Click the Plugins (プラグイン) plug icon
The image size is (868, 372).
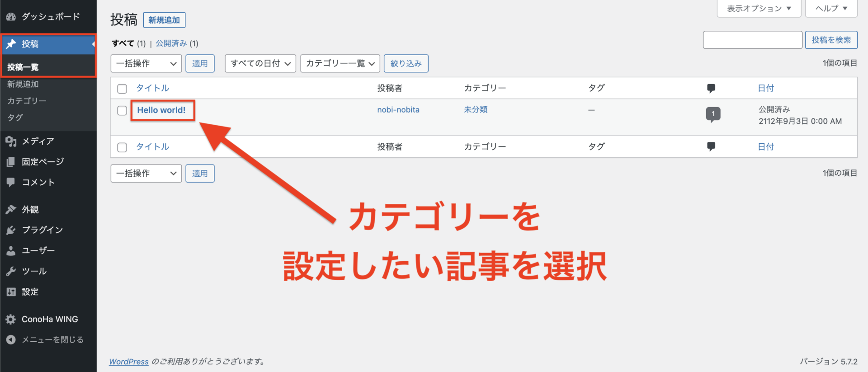point(11,230)
